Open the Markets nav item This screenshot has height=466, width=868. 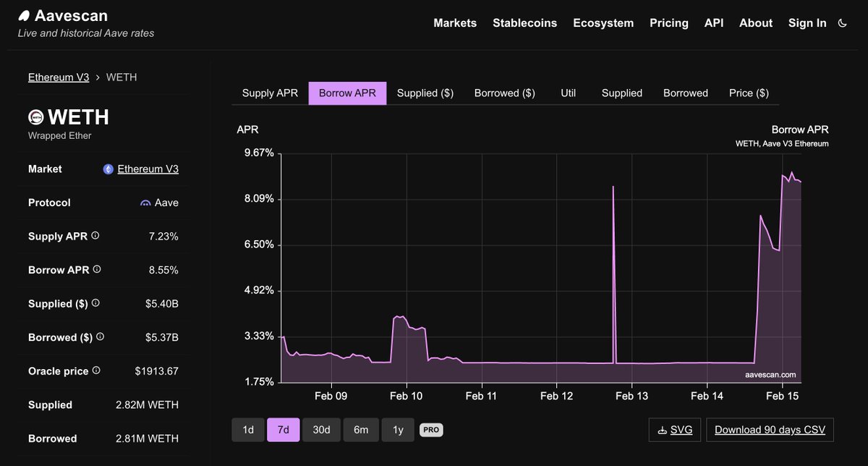tap(455, 23)
